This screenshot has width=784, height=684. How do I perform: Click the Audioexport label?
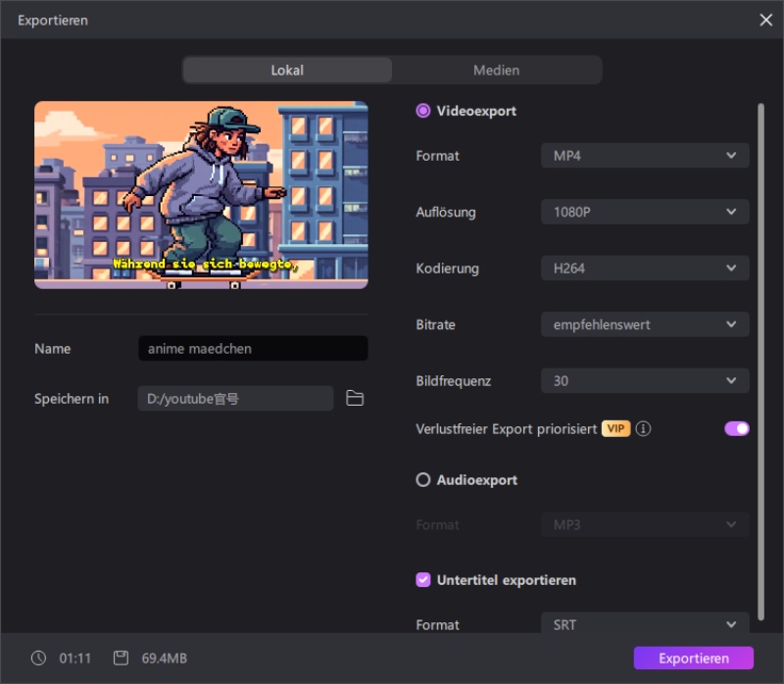click(x=477, y=480)
